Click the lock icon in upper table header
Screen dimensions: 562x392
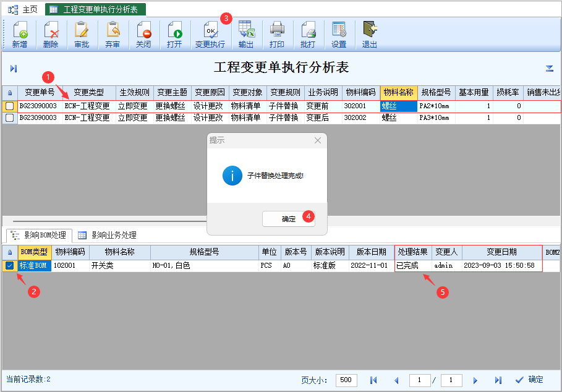[10, 93]
